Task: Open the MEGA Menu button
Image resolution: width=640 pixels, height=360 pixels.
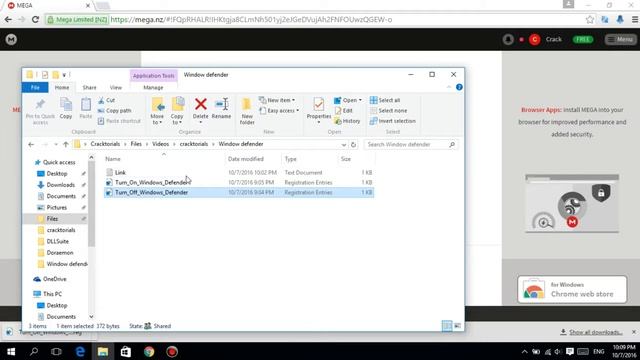Action: coord(620,39)
